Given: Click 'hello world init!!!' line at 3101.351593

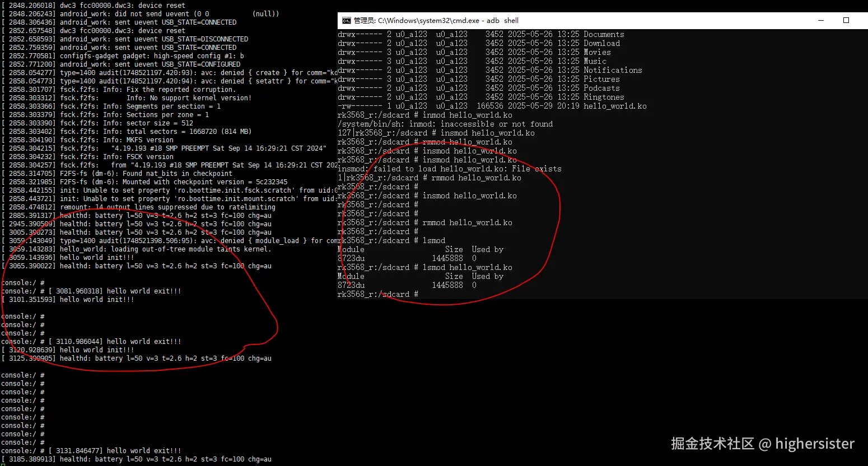Looking at the screenshot, I should [x=68, y=299].
